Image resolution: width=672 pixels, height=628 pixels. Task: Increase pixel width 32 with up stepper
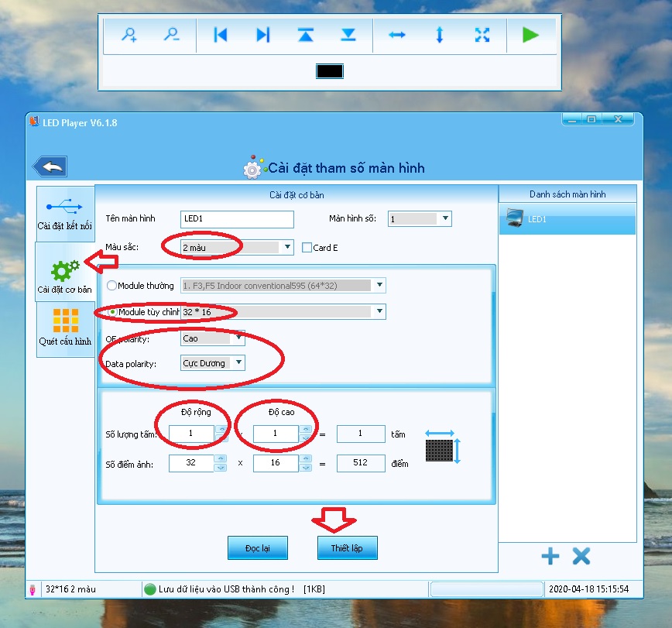point(221,458)
